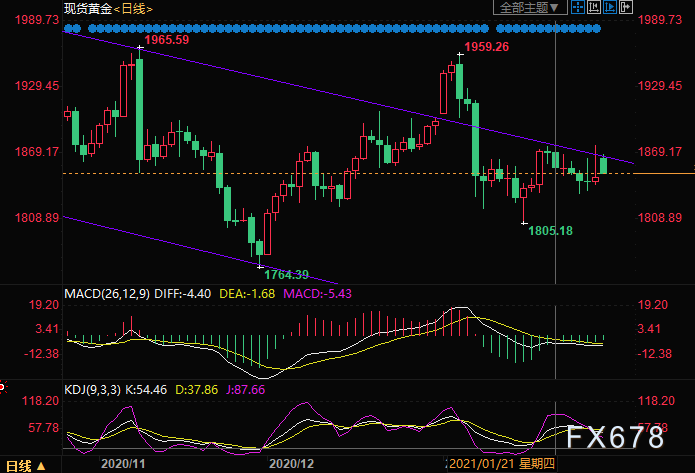Click the right axis 1929.45 price label

point(660,86)
